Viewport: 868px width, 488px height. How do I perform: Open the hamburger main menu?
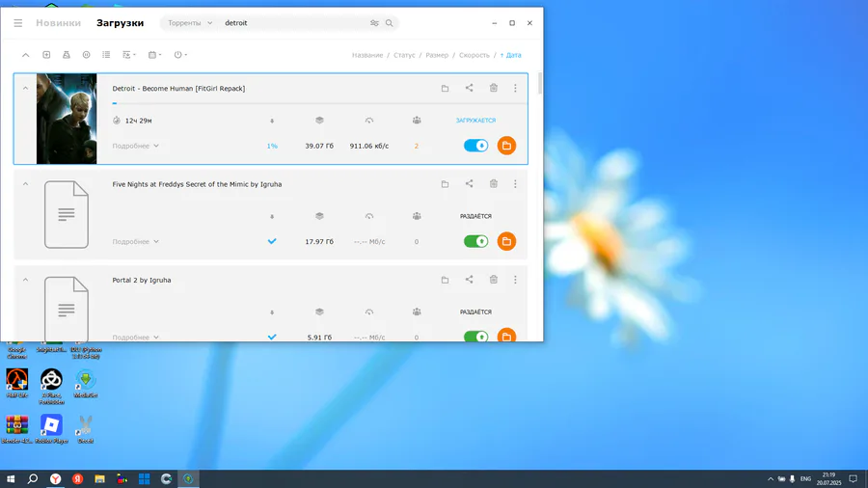(x=18, y=23)
